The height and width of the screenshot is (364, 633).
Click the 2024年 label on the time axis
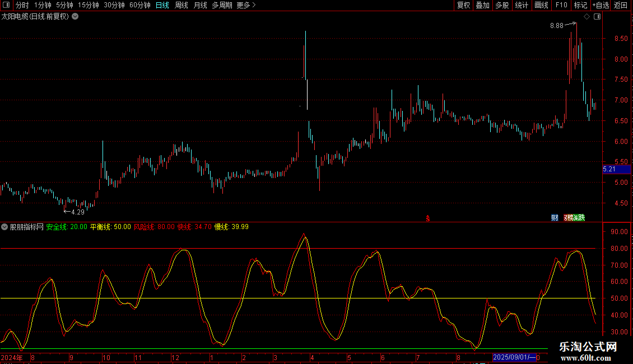(12, 357)
